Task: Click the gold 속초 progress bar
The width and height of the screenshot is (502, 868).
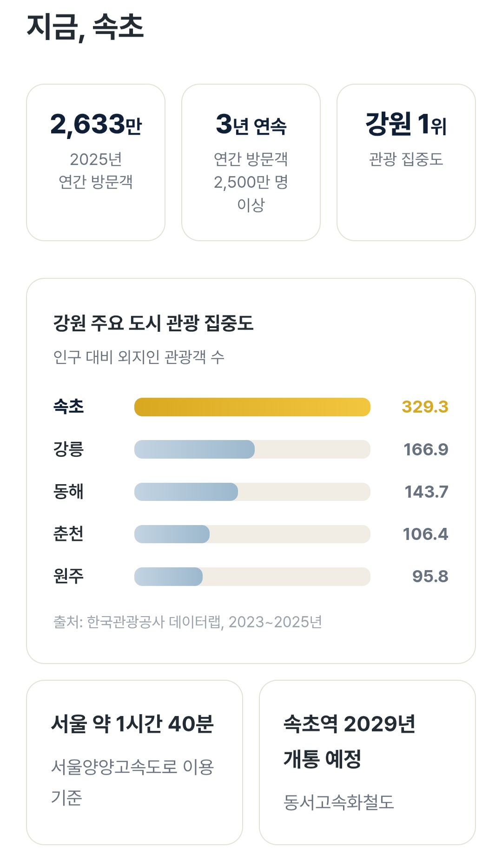Action: coord(252,407)
